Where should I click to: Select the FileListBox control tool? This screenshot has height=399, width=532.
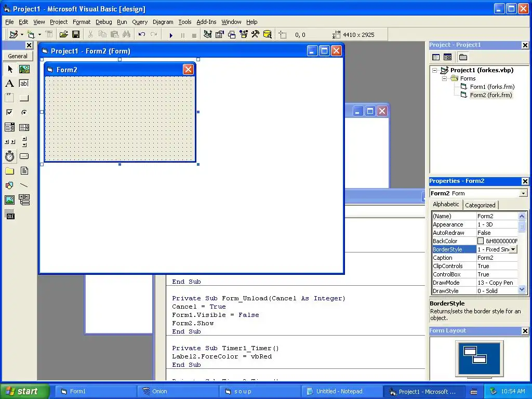pos(24,170)
